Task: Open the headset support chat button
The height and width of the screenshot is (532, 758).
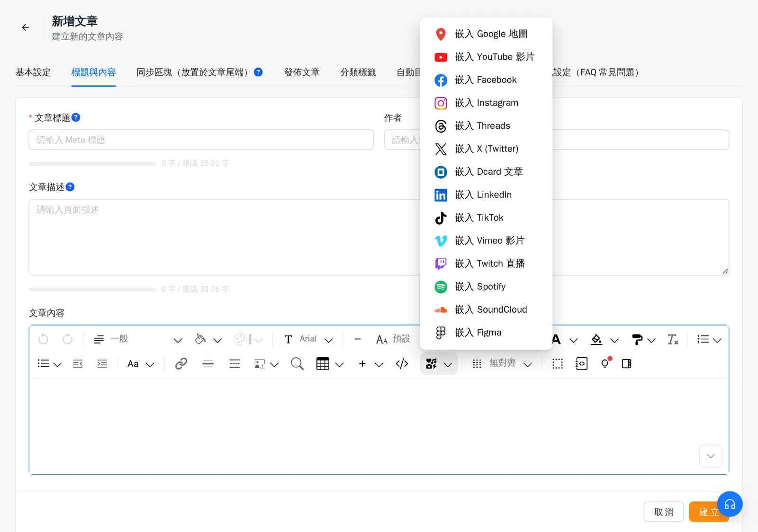Action: pyautogui.click(x=730, y=504)
